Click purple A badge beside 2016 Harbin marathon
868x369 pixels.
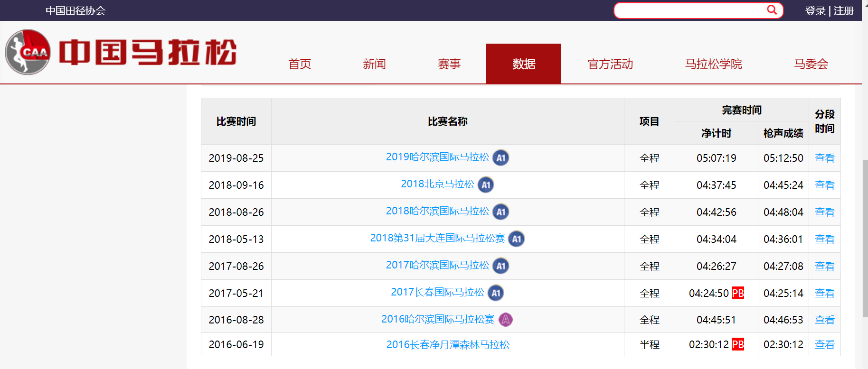point(506,320)
